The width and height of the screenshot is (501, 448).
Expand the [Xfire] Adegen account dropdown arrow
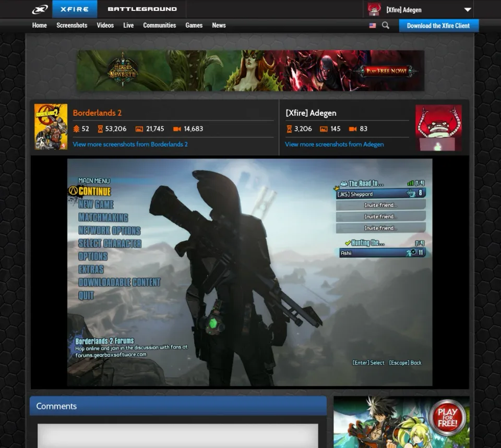click(468, 9)
